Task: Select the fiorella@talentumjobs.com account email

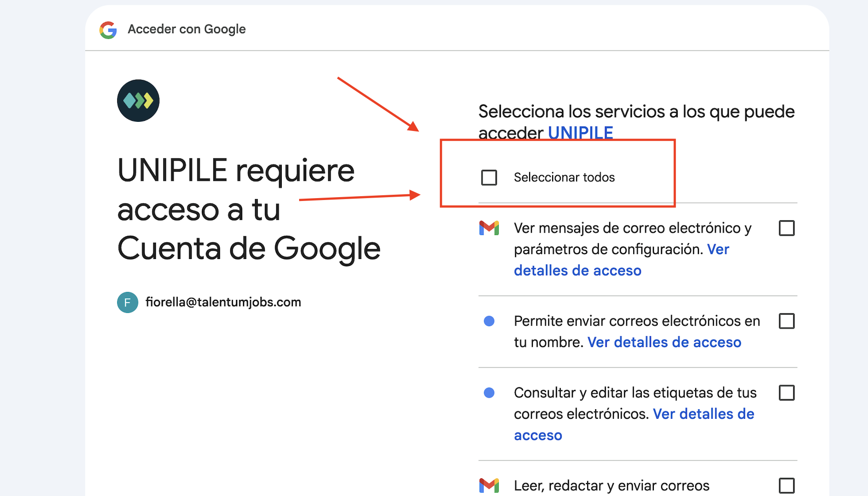Action: (223, 302)
